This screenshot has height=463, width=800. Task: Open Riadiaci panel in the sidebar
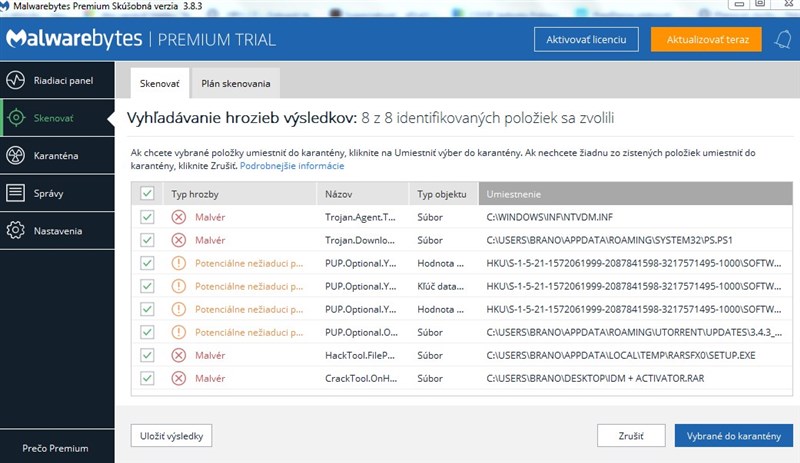click(57, 80)
